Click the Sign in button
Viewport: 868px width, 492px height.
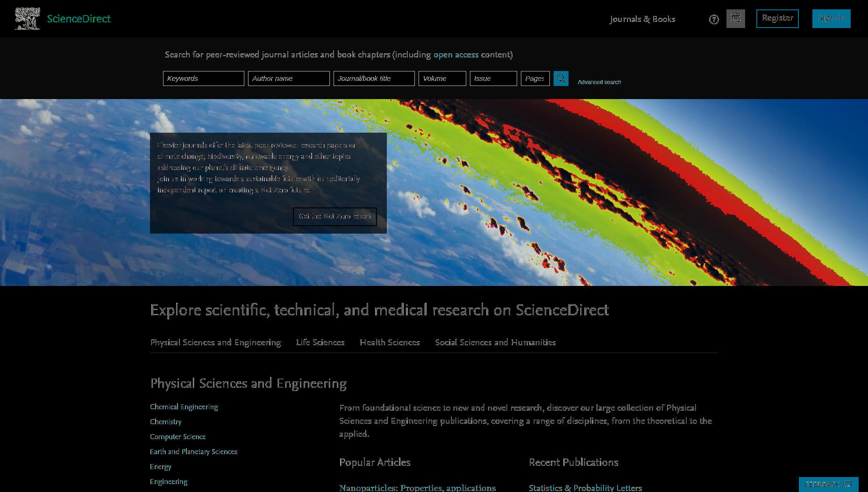(x=831, y=19)
